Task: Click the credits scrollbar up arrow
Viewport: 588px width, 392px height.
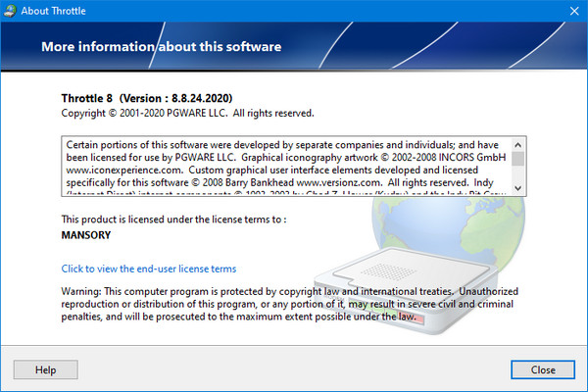Action: (517, 143)
